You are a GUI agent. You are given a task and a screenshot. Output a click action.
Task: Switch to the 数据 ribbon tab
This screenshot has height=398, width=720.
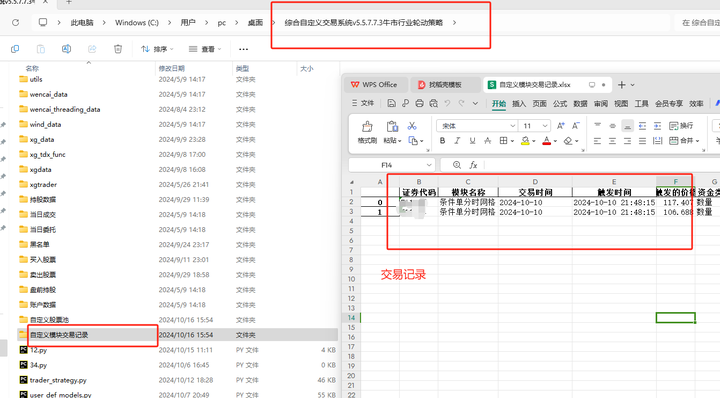(x=580, y=104)
